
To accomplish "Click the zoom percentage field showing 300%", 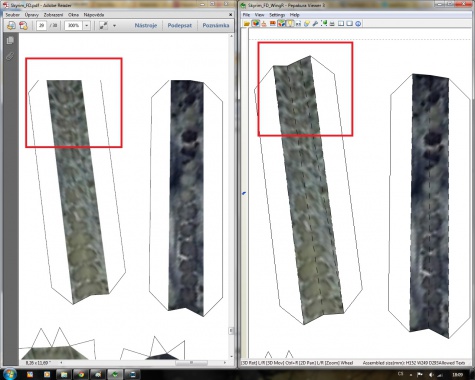I will tap(73, 25).
